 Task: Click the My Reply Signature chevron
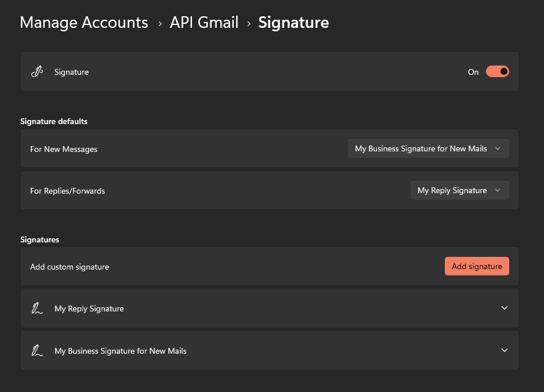coord(504,308)
